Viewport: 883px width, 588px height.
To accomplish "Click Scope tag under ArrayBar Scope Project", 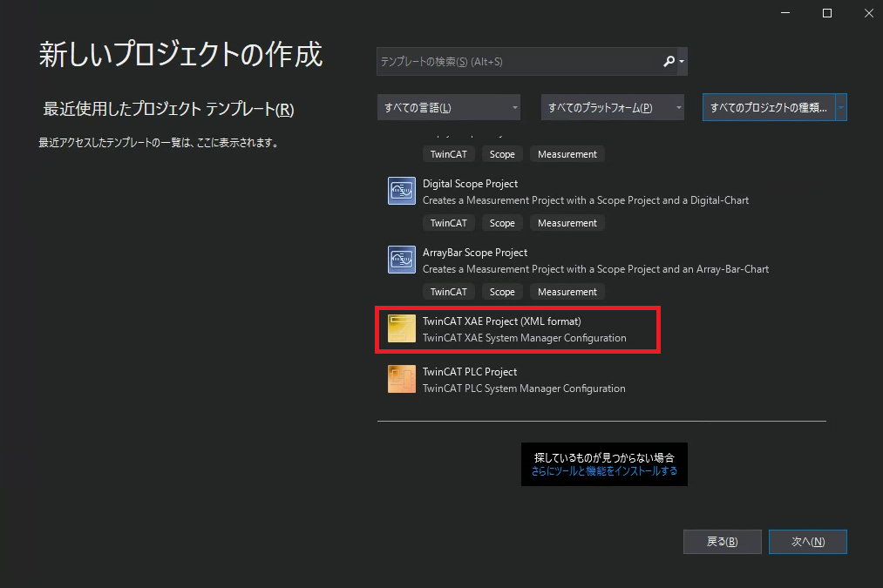I will [502, 292].
